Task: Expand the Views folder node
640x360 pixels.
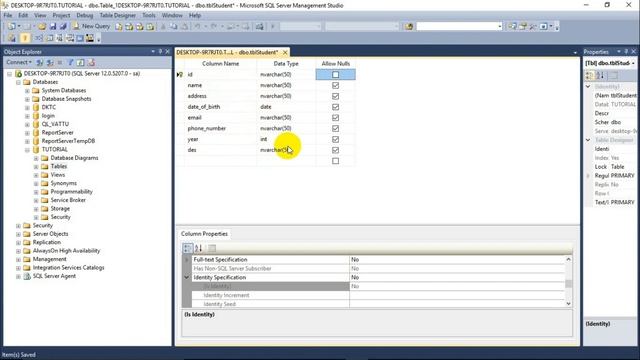Action: click(x=36, y=175)
